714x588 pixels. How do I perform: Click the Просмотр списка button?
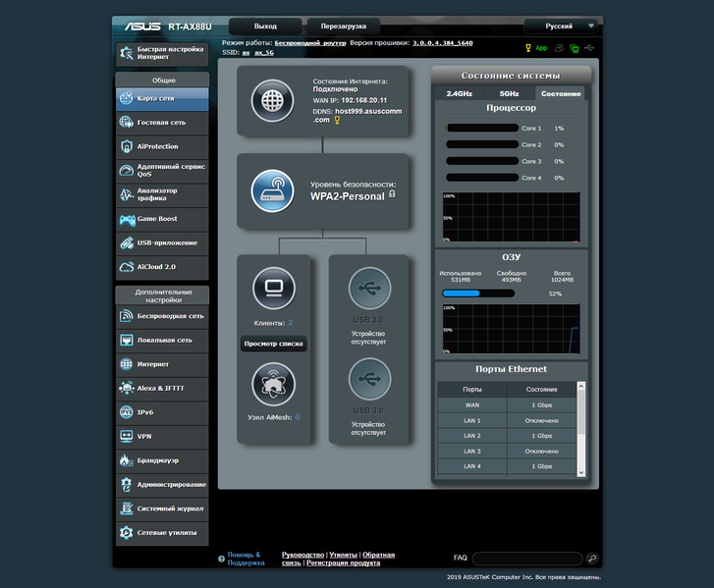tap(273, 344)
